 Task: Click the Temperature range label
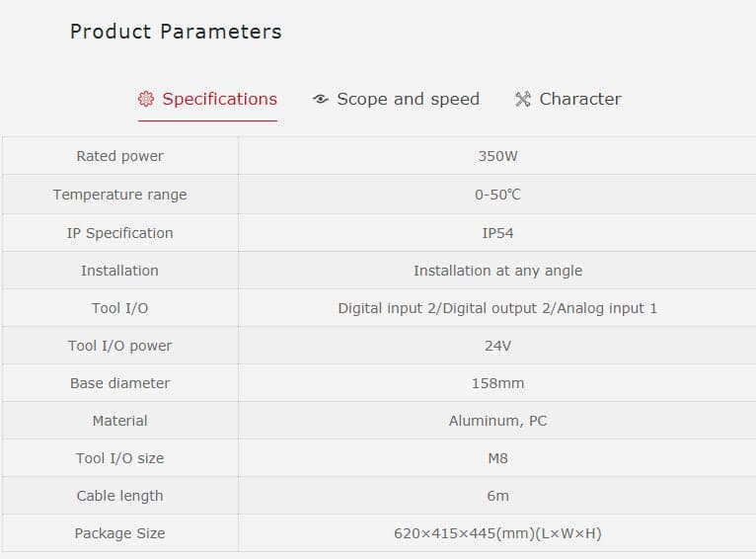[120, 195]
